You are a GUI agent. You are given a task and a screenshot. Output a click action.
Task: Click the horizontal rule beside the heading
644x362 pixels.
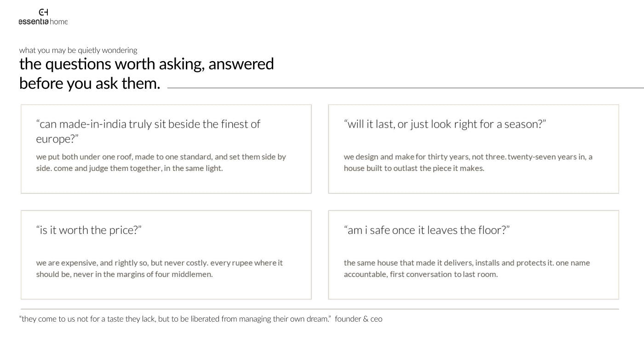point(405,88)
